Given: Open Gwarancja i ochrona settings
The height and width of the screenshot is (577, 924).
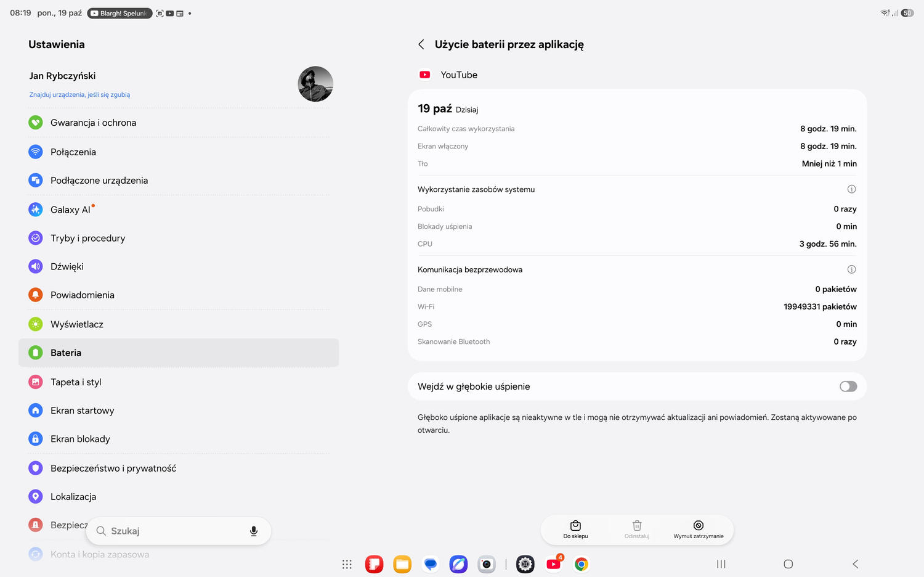Looking at the screenshot, I should tap(179, 123).
